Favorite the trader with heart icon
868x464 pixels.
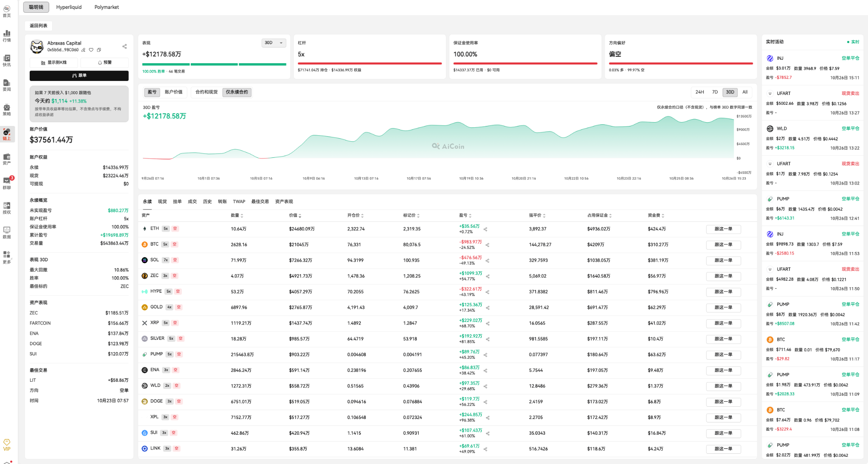(x=91, y=50)
